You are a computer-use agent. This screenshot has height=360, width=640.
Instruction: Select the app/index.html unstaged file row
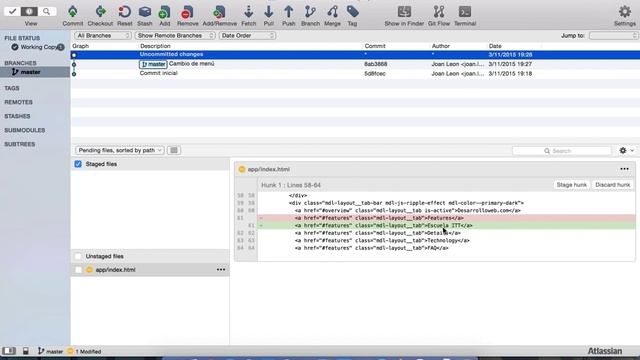[x=150, y=270]
